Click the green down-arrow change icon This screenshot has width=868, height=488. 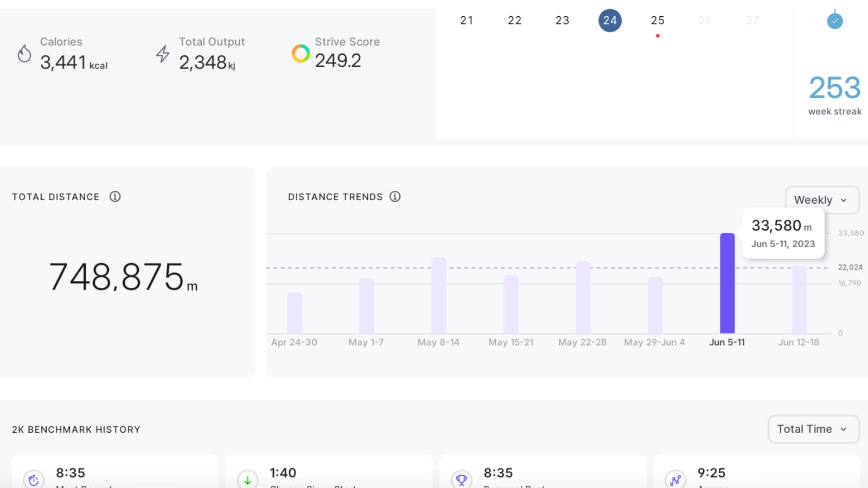point(247,479)
